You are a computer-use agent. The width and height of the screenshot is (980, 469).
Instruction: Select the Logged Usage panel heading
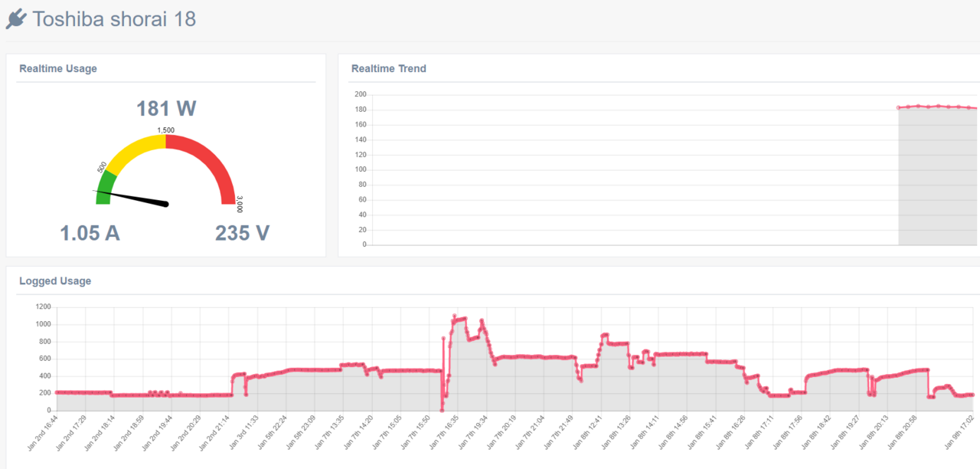click(x=55, y=281)
